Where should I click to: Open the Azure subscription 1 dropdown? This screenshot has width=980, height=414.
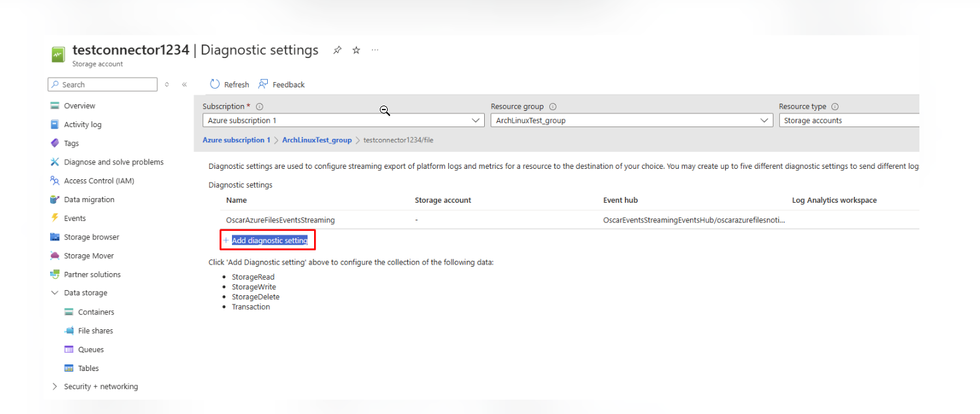click(x=342, y=121)
